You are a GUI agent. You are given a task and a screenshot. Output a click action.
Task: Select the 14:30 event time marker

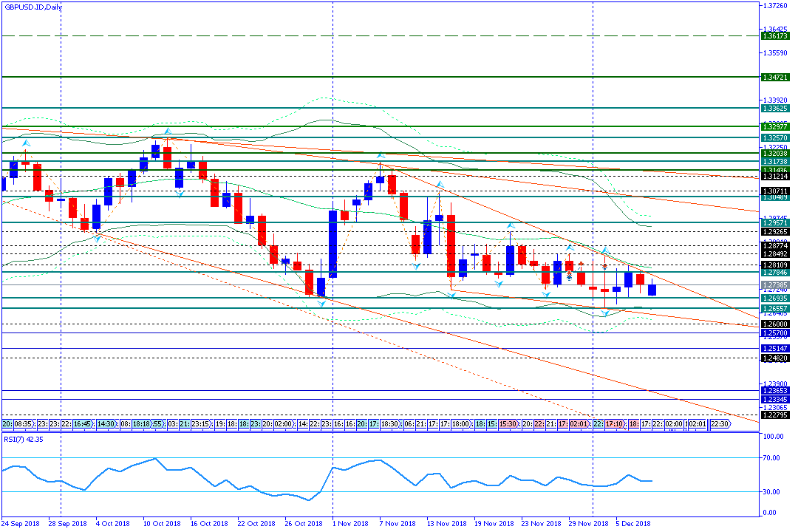pos(106,425)
